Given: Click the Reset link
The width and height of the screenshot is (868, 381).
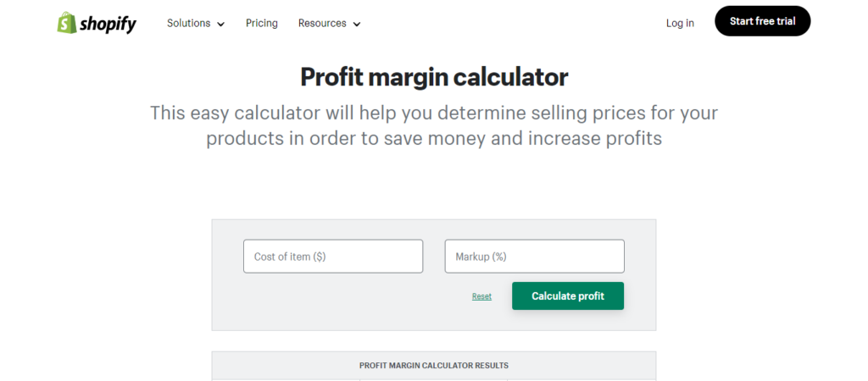Looking at the screenshot, I should pyautogui.click(x=481, y=296).
